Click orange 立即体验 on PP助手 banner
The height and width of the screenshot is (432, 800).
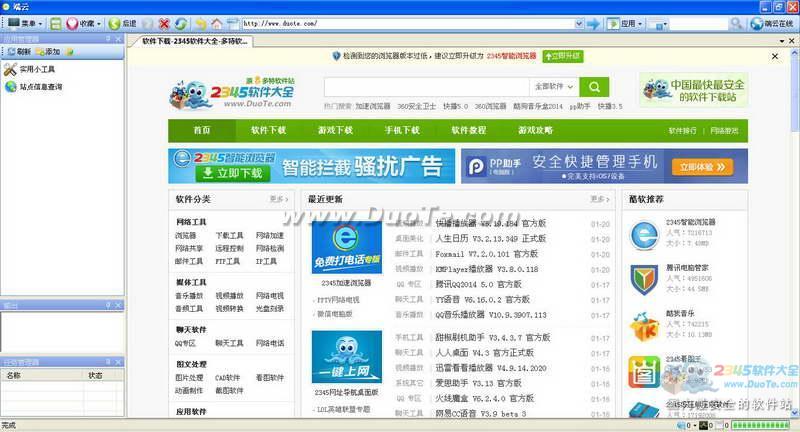(703, 167)
